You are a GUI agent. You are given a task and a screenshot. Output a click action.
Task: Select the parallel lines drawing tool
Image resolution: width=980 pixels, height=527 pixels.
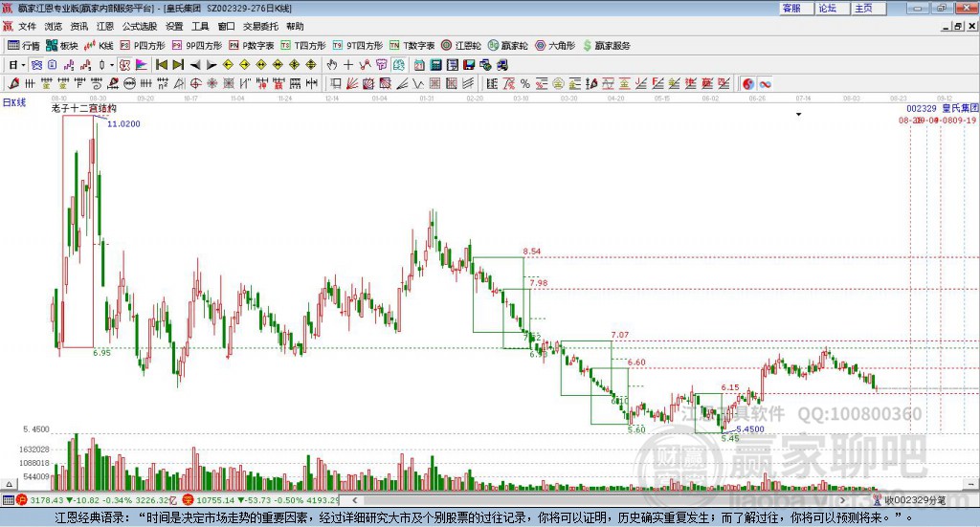point(469,83)
